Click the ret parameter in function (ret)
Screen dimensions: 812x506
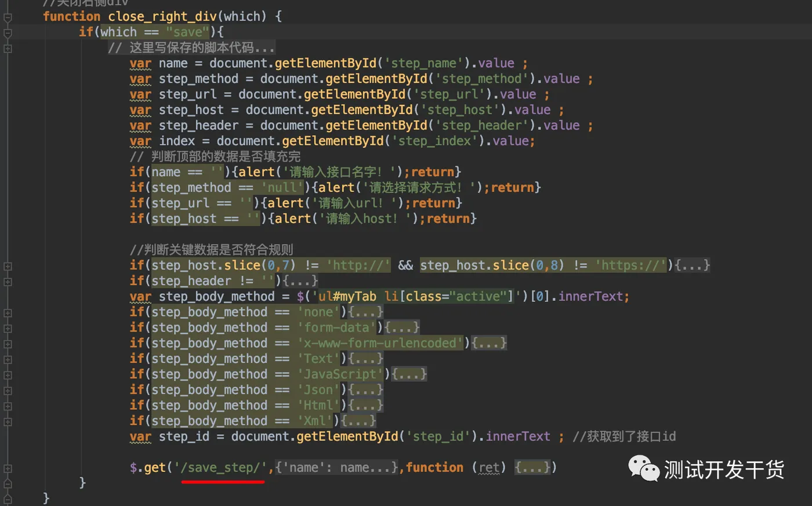coord(489,467)
